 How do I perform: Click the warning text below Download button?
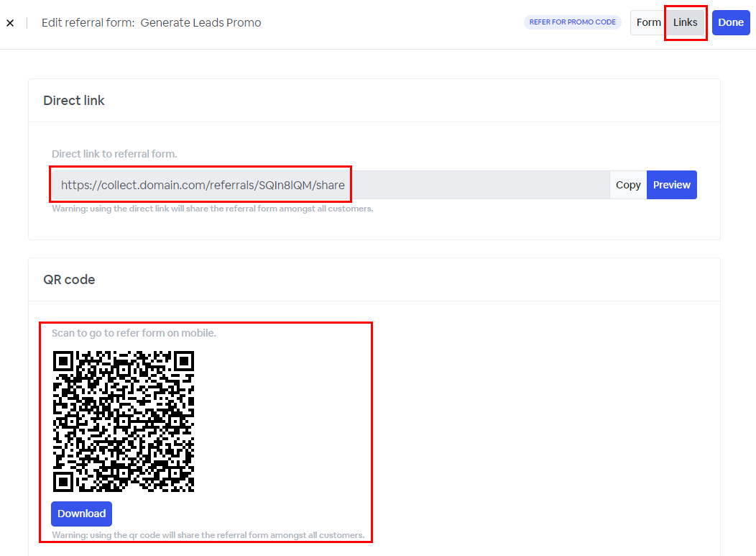[x=208, y=535]
